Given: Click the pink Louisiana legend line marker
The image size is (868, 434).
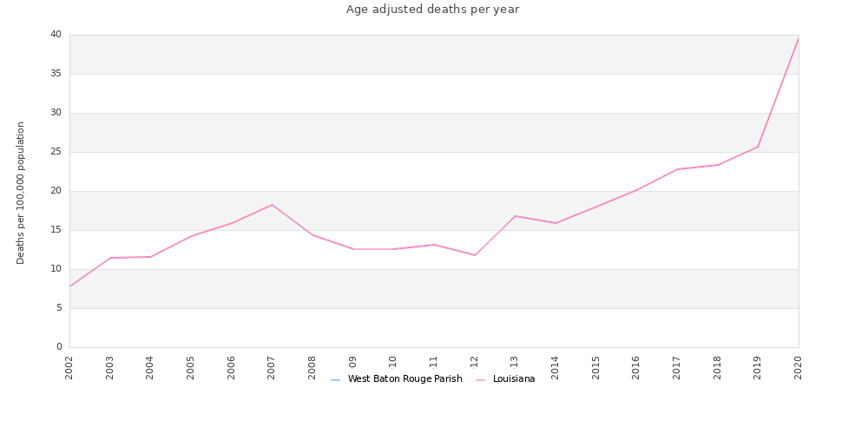Looking at the screenshot, I should coord(481,380).
